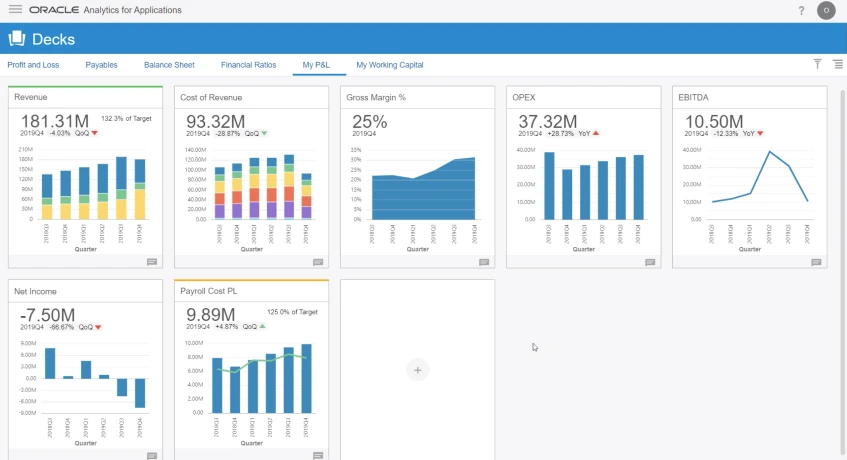This screenshot has height=460, width=847.
Task: Click Revenue QoQ red down arrow
Action: (95, 133)
